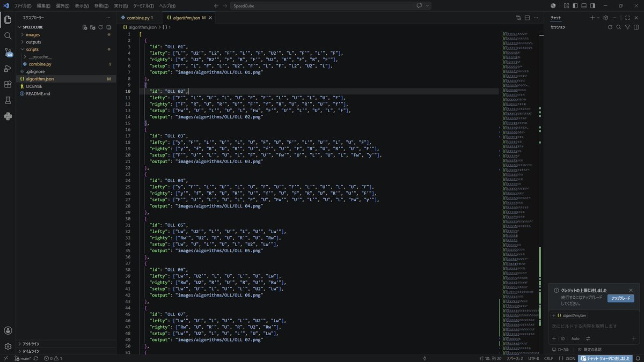This screenshot has height=362, width=644.
Task: Open the Selection menu
Action: (x=64, y=5)
